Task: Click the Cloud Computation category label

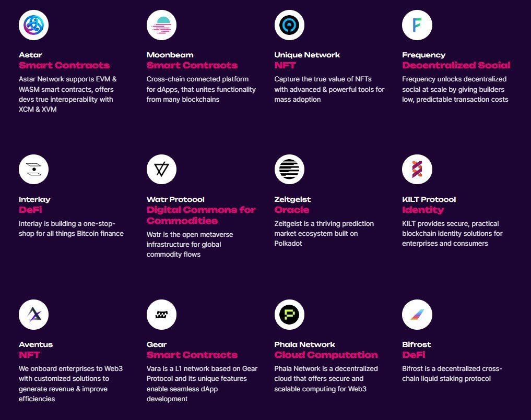Action: [326, 355]
